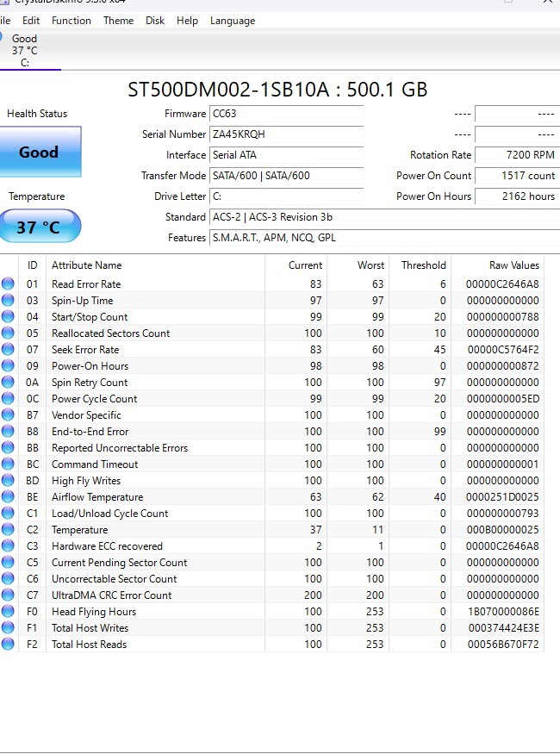Image resolution: width=560 pixels, height=754 pixels.
Task: Select the C: drive tab showing Good 37 °C
Action: click(x=24, y=51)
